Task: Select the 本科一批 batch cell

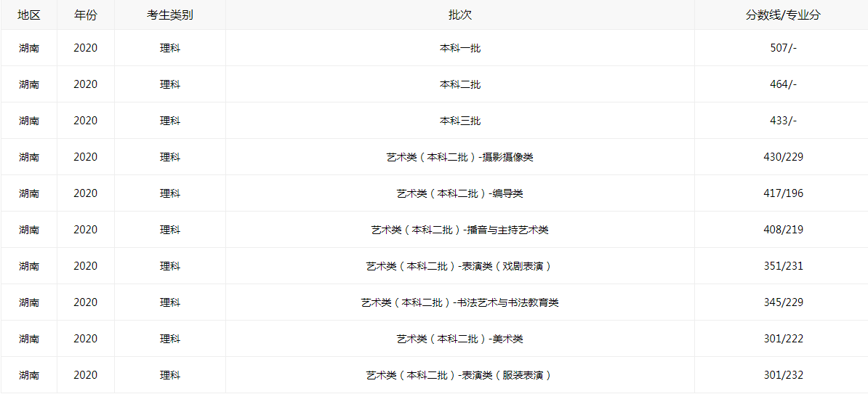Action: (459, 48)
